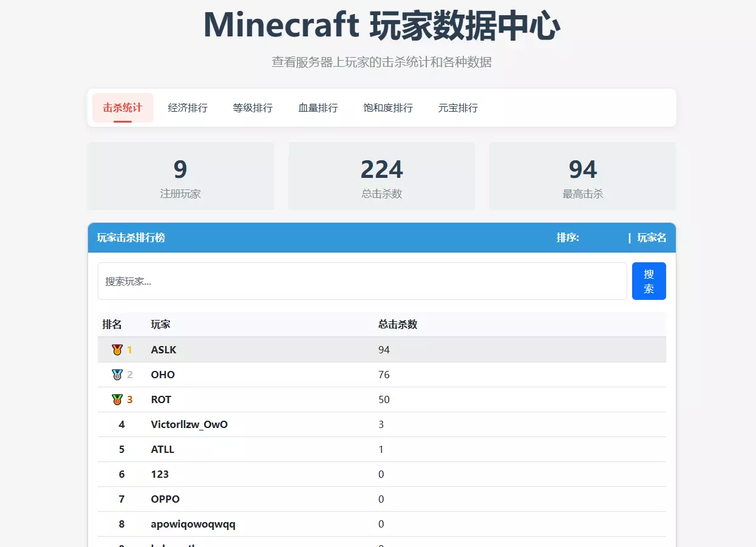This screenshot has width=756, height=547.
Task: Click rank number 4
Action: point(121,425)
